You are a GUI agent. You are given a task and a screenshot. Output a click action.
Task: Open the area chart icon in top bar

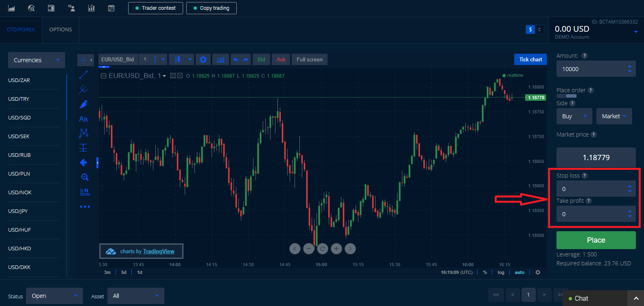tap(11, 8)
